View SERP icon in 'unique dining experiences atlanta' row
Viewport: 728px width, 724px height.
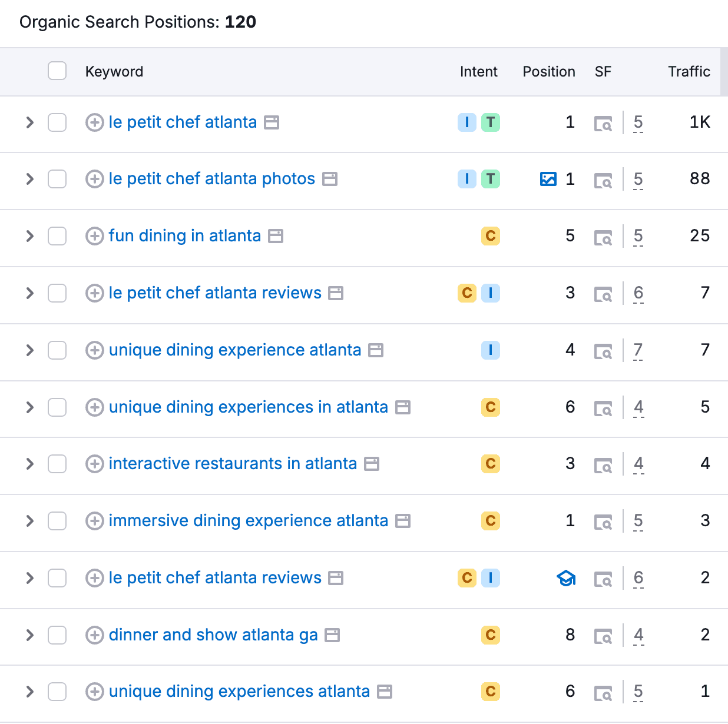click(603, 693)
